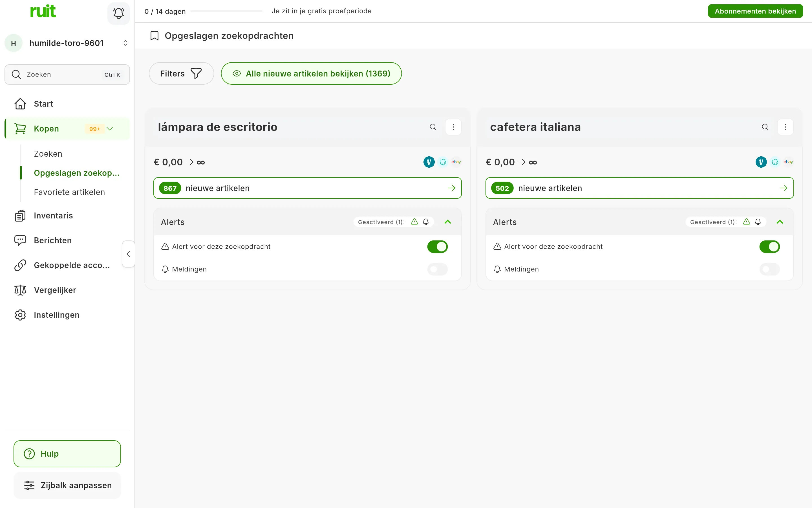Screen dimensions: 812x508
Task: Open the notifications bell in sidebar header
Action: pyautogui.click(x=118, y=13)
